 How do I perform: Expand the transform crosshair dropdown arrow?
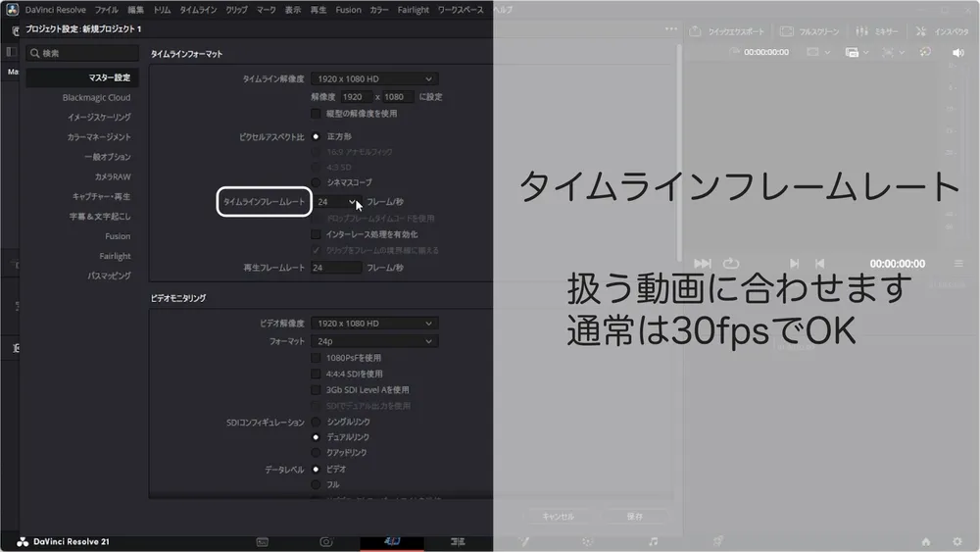click(902, 53)
